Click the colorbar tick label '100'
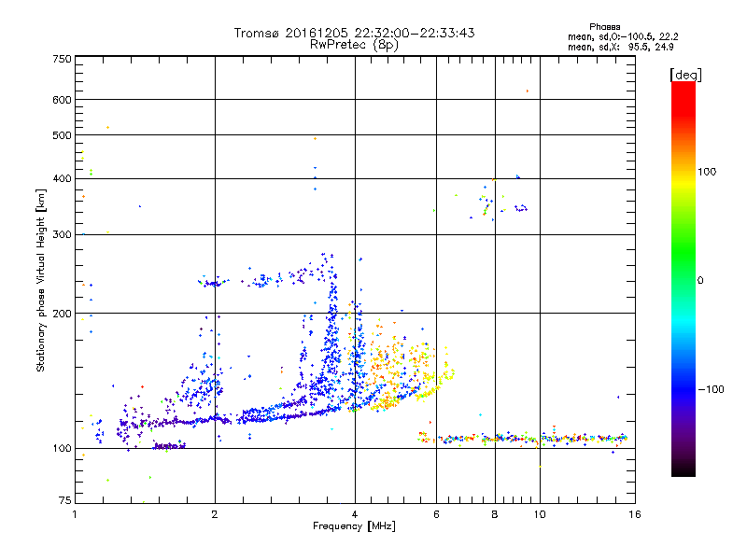Viewport: 747px width, 560px height. pos(707,172)
